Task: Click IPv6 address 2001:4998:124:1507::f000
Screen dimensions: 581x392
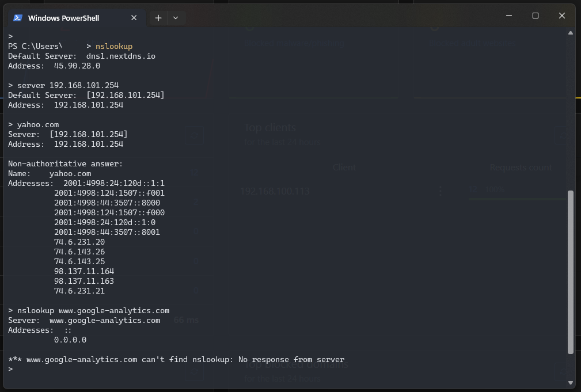Action: click(x=109, y=212)
